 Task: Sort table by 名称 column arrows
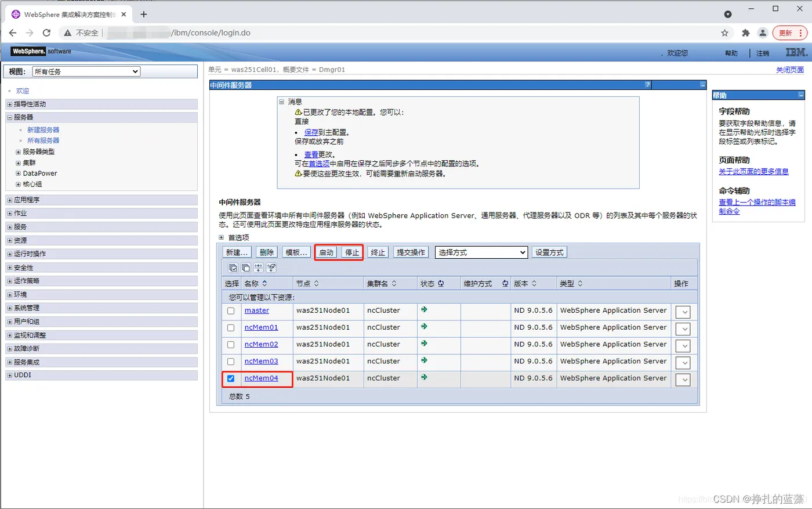[264, 283]
